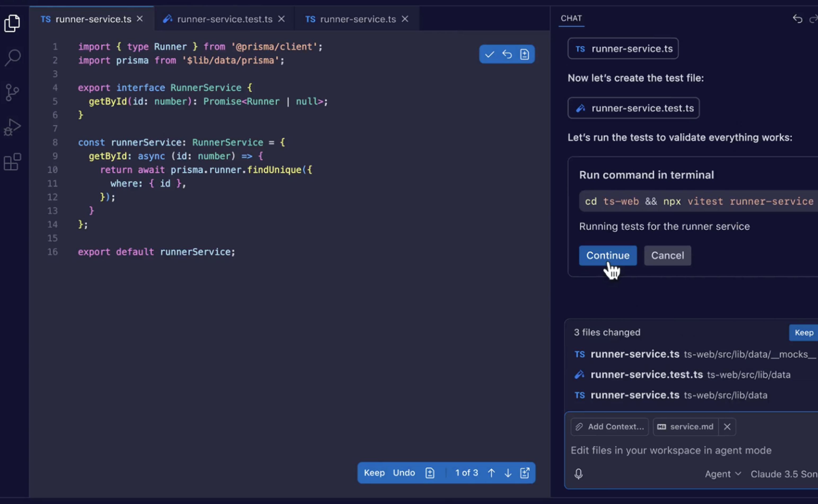818x504 pixels.
Task: Toggle the voice input microphone
Action: pos(578,474)
